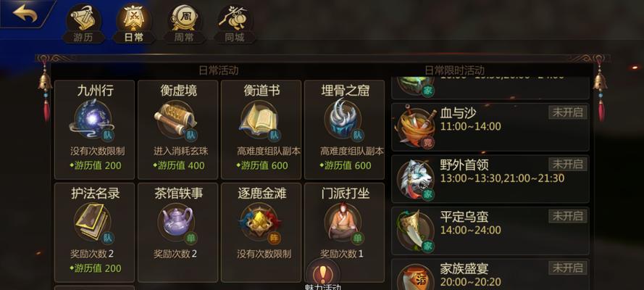Open the 衡道书 open book icon

(x=259, y=120)
